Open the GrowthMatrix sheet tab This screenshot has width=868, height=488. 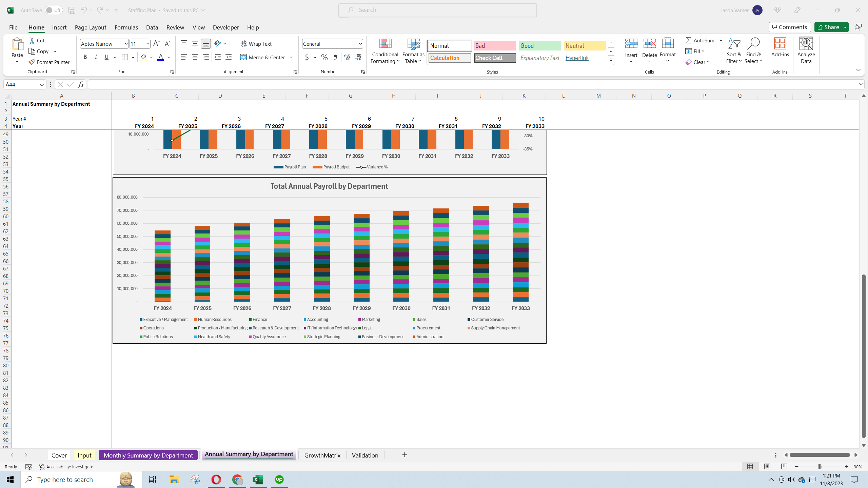(x=321, y=455)
